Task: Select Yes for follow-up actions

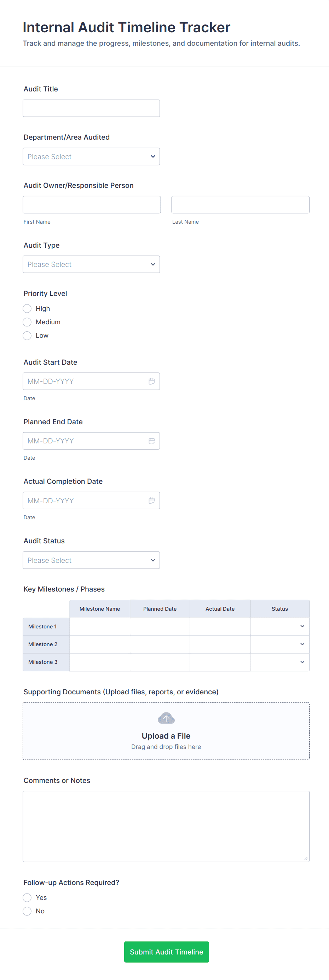Action: (27, 898)
